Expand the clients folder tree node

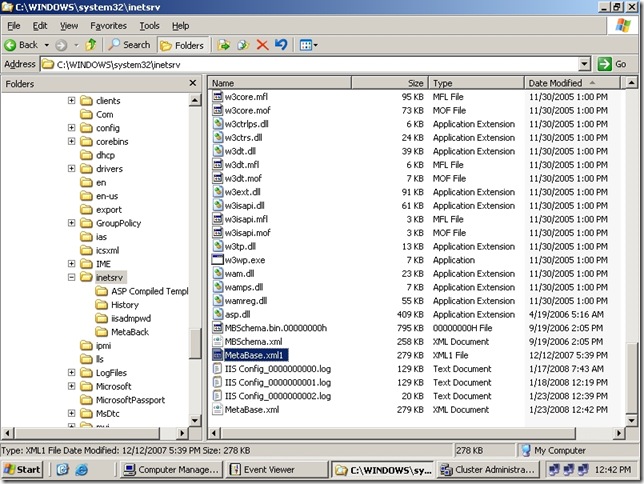[71, 101]
